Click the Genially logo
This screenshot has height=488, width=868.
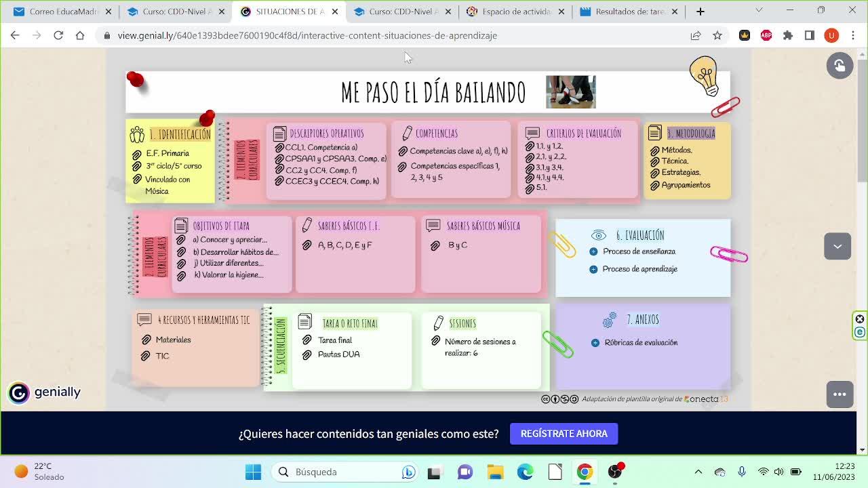[x=45, y=392]
